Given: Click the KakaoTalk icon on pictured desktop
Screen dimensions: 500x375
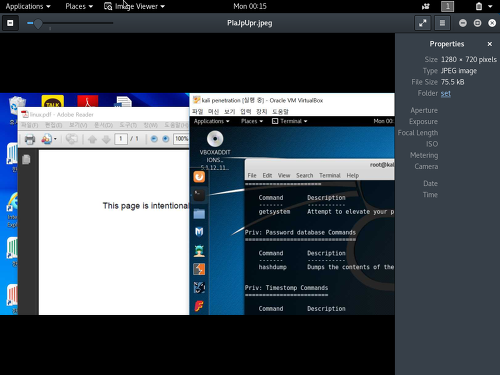Looking at the screenshot, I should 53,101.
